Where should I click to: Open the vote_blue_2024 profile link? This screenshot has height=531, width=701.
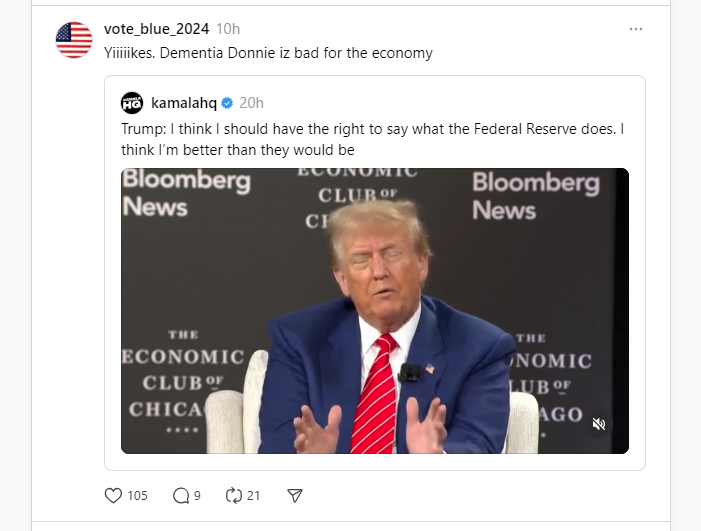156,29
